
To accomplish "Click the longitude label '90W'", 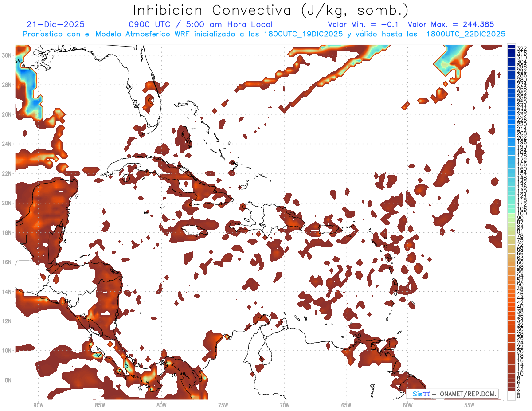I will point(38,405).
